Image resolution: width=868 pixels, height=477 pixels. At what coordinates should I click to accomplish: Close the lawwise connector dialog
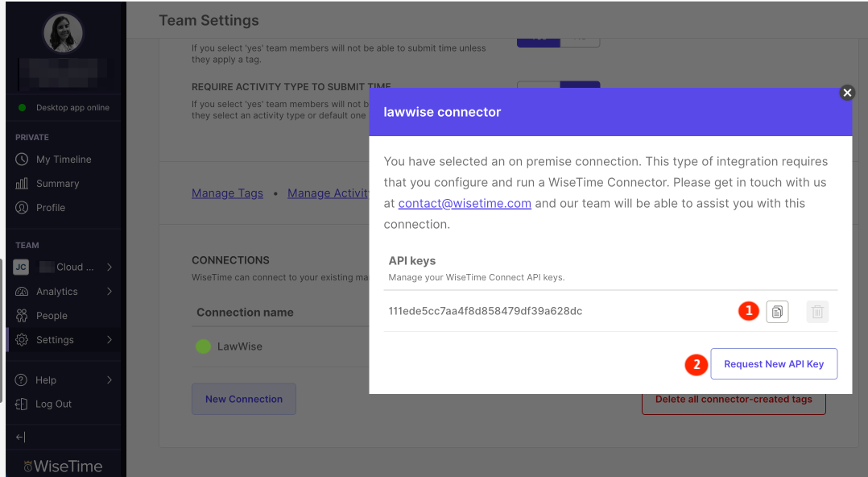point(847,93)
